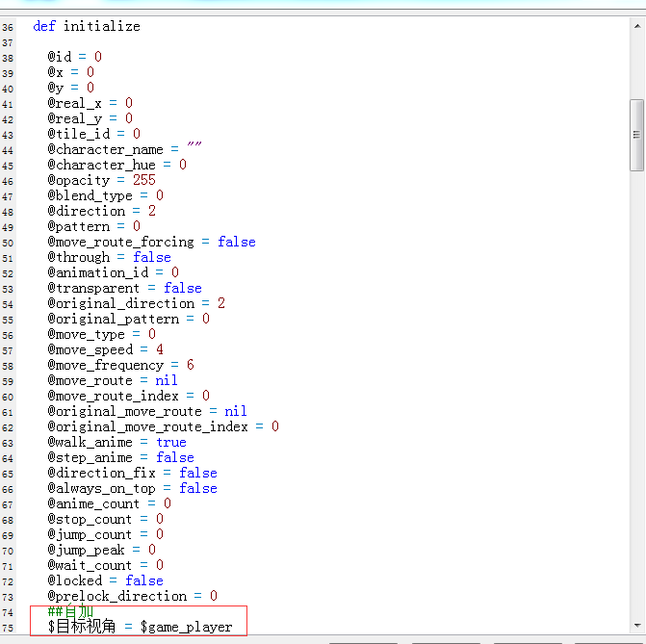Click the vertical scrollbar thumb

pos(637,135)
